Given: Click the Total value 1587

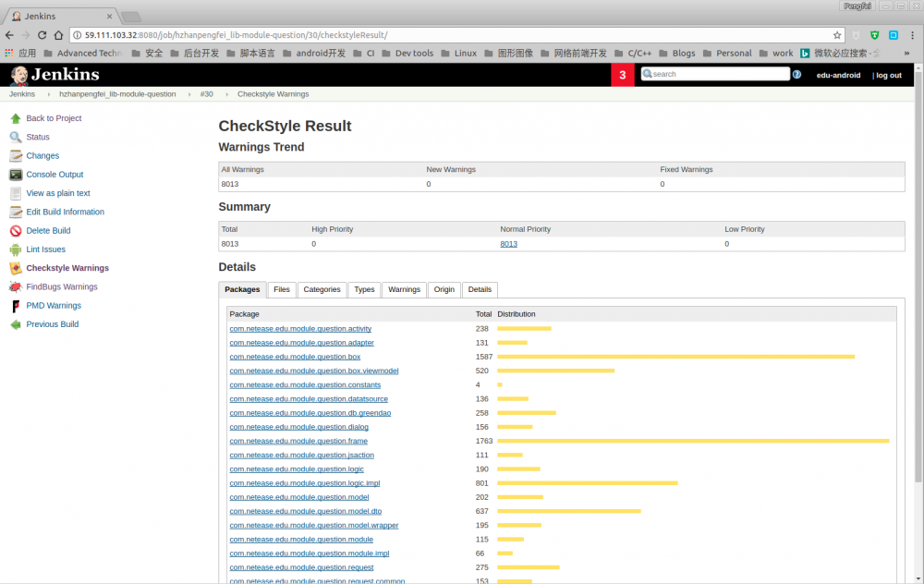Looking at the screenshot, I should click(484, 357).
